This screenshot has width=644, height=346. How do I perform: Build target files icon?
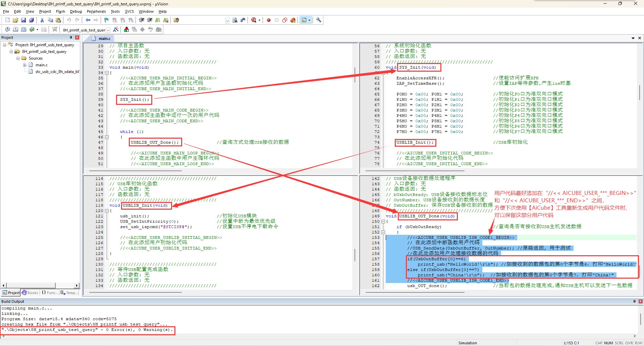[x=16, y=29]
